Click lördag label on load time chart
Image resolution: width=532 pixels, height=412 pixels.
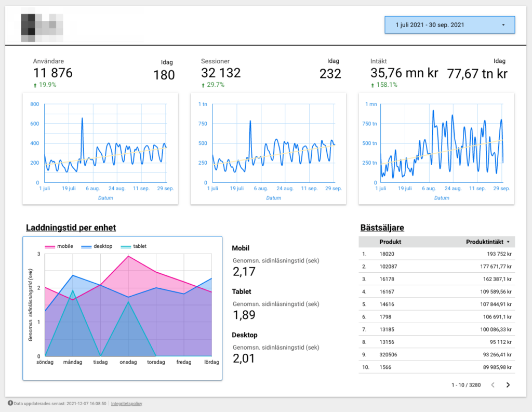click(x=211, y=362)
